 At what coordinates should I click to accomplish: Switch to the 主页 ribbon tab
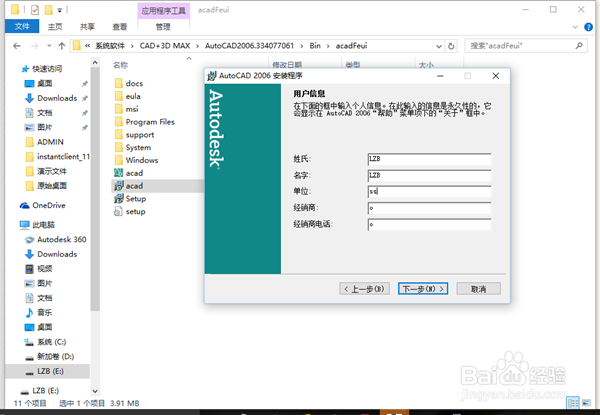55,26
